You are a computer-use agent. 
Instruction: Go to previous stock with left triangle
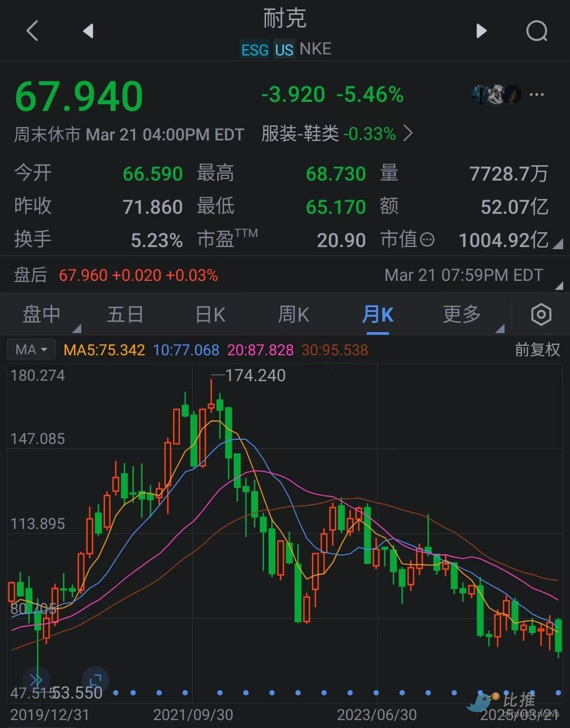(88, 31)
